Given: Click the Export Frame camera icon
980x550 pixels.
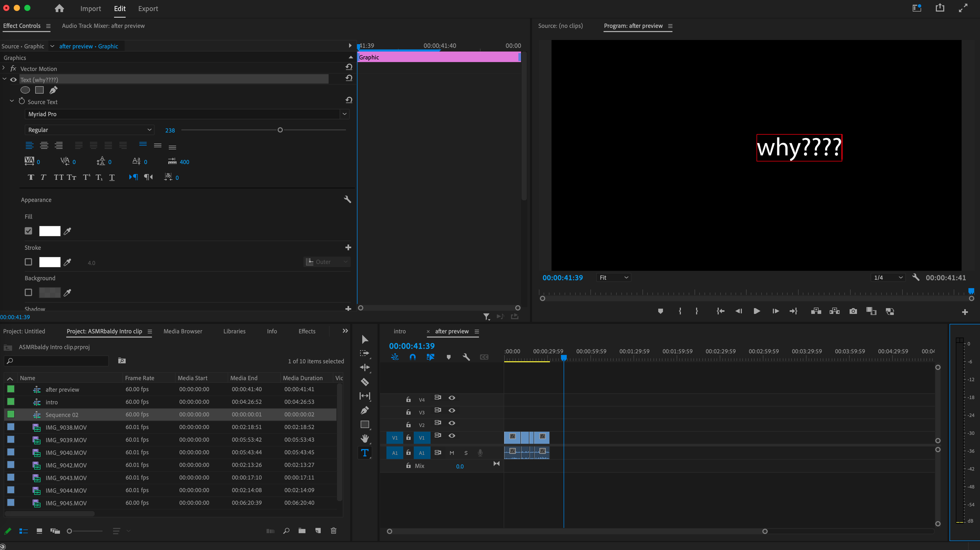Looking at the screenshot, I should pos(853,311).
